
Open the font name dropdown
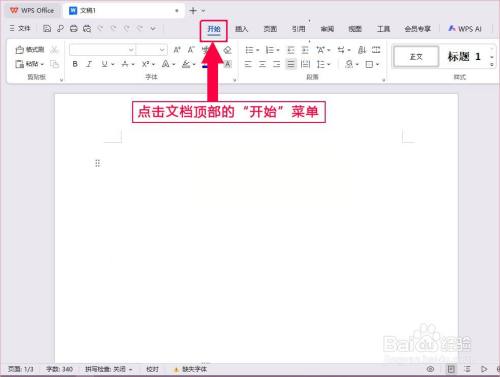pyautogui.click(x=131, y=50)
